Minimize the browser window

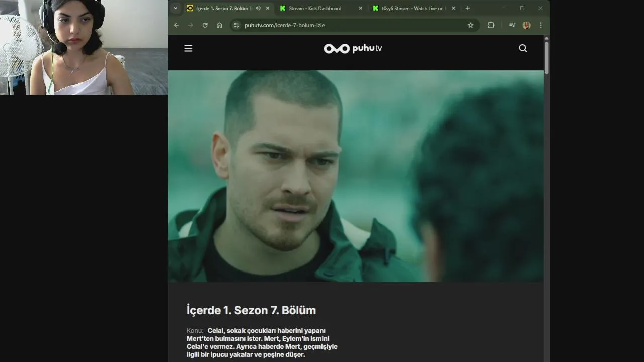pos(504,8)
